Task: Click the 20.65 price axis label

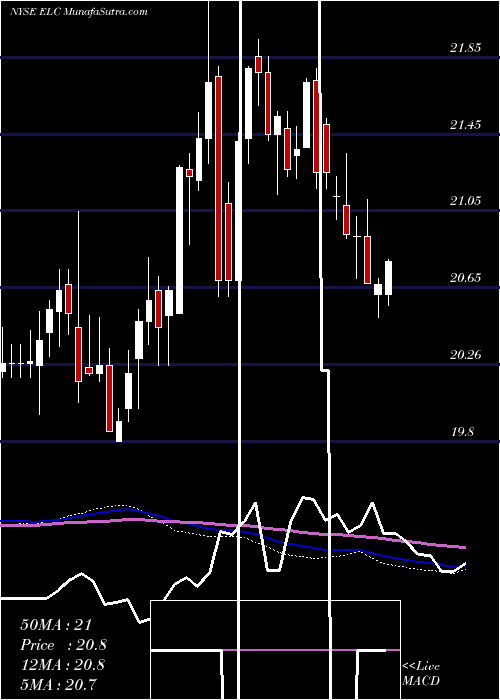Action: (x=466, y=278)
